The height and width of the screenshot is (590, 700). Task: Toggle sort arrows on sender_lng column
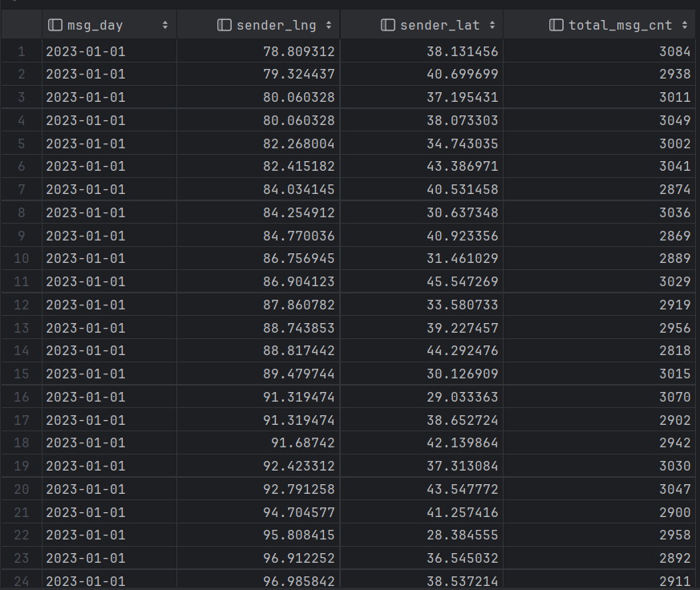[327, 26]
